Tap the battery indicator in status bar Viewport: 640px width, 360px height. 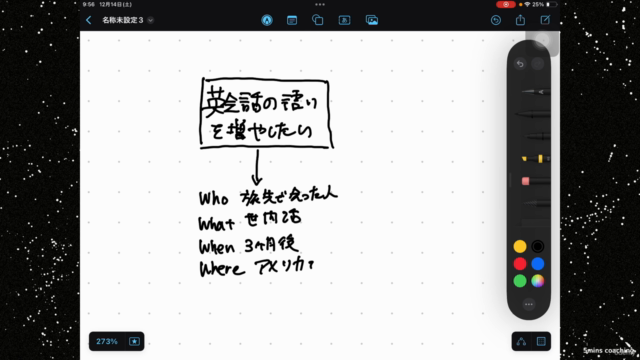click(x=551, y=4)
